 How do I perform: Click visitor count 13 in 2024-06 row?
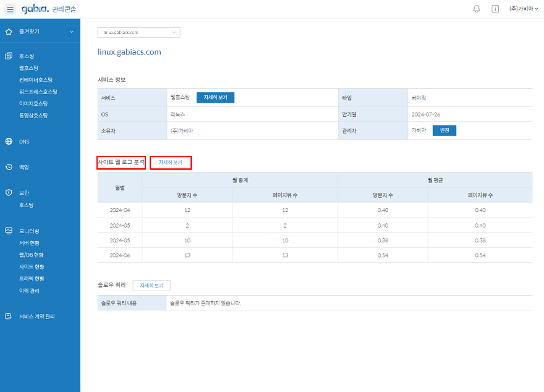click(187, 255)
